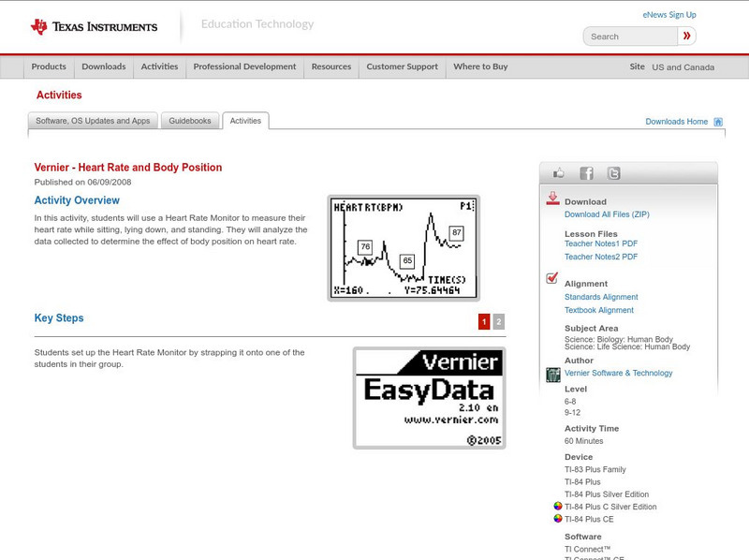Click the 'TI Connect™' software text
The width and height of the screenshot is (749, 560).
point(588,550)
